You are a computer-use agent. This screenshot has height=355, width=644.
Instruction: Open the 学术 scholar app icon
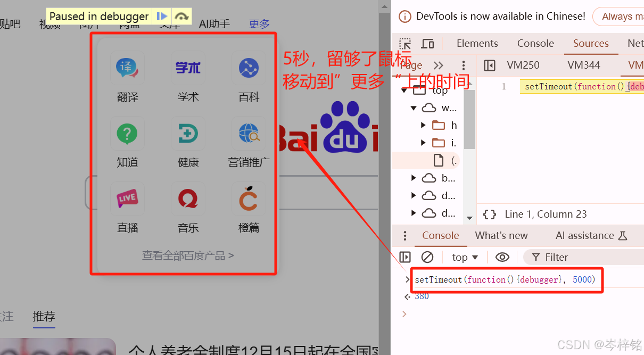188,68
